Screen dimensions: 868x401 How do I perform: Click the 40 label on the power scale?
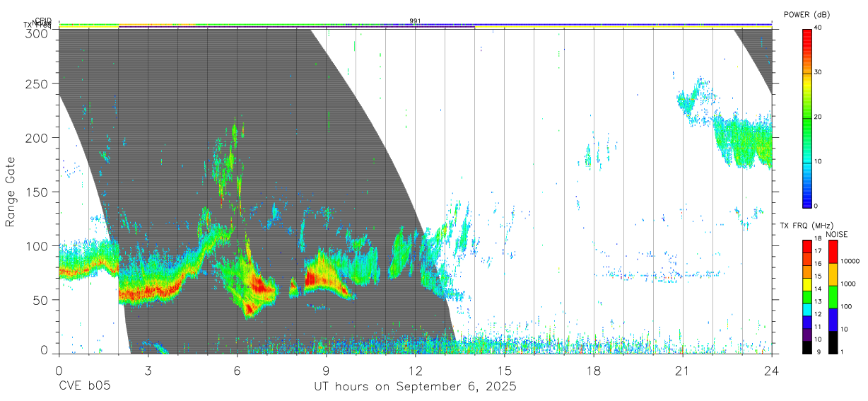tap(819, 28)
